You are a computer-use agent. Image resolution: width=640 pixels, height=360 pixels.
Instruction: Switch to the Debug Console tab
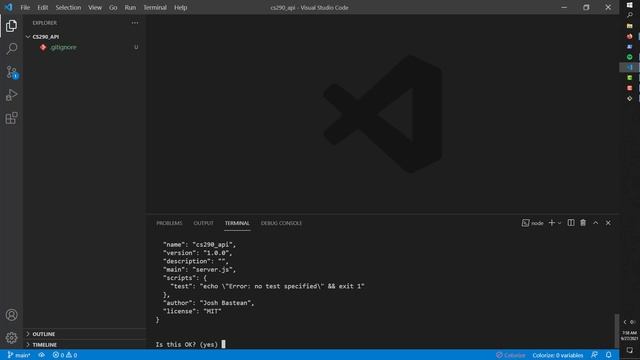coord(281,223)
